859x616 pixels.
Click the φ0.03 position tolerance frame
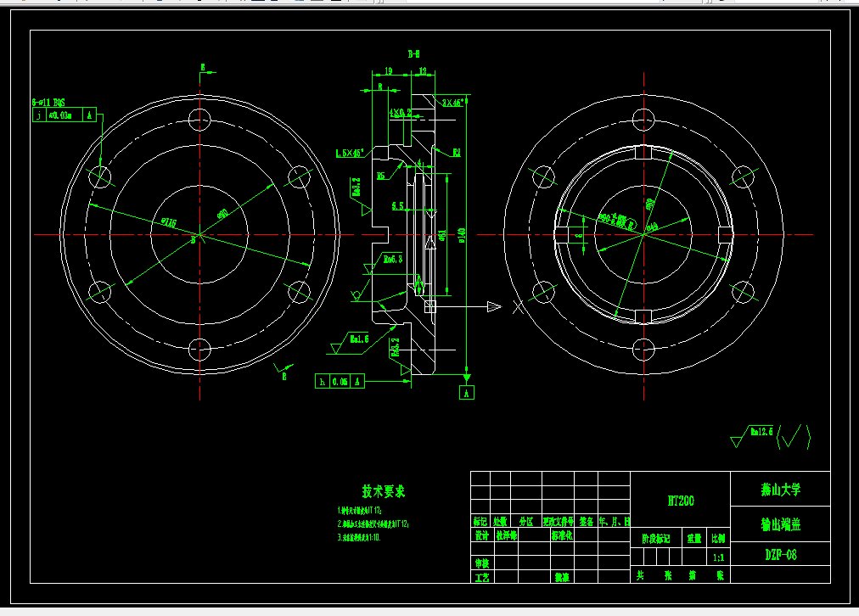click(x=65, y=115)
